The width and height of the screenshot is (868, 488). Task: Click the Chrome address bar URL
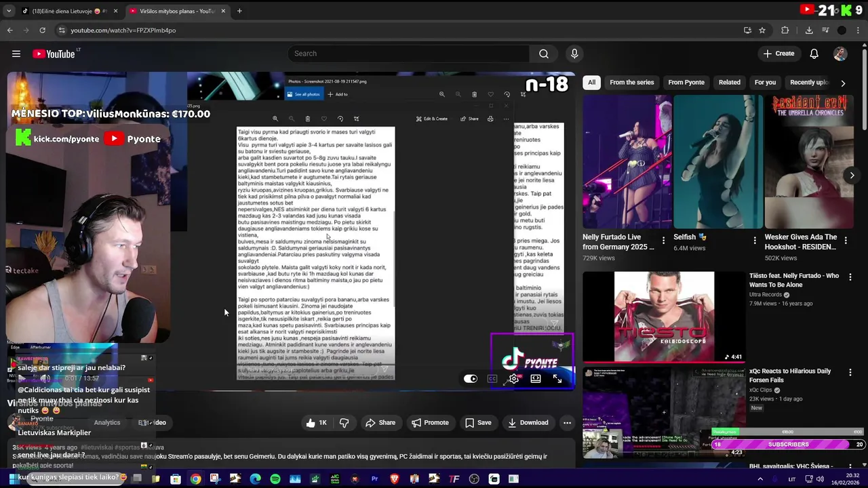(x=123, y=30)
